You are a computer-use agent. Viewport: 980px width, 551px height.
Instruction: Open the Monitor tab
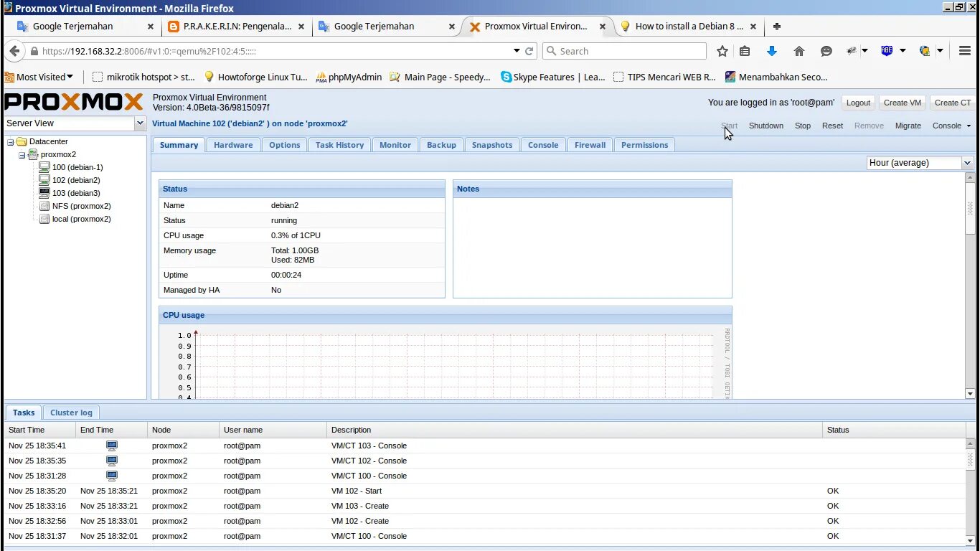point(395,145)
